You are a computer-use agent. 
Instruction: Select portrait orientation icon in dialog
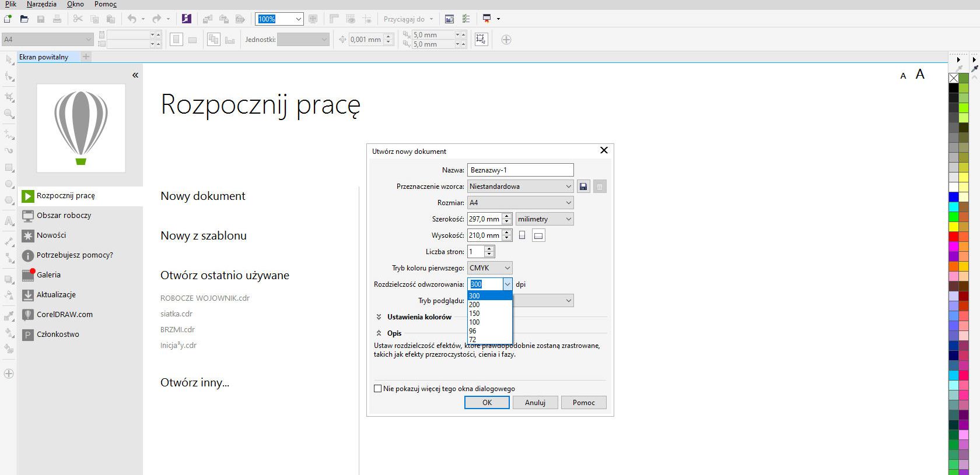(x=522, y=235)
